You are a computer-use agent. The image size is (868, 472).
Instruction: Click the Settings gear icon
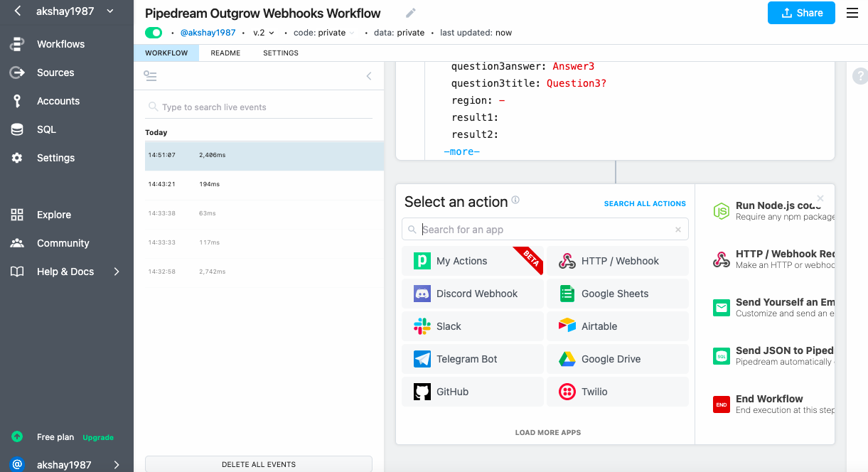17,158
